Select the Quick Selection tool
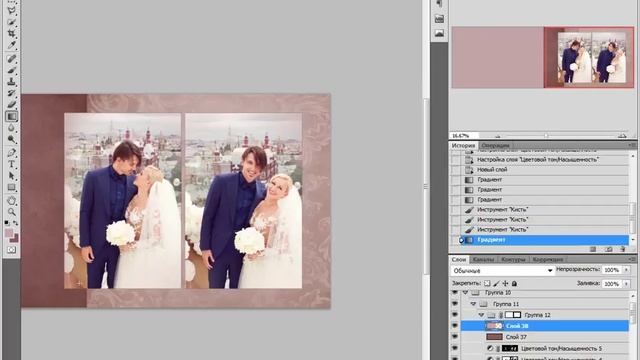The image size is (640, 360). pyautogui.click(x=11, y=22)
